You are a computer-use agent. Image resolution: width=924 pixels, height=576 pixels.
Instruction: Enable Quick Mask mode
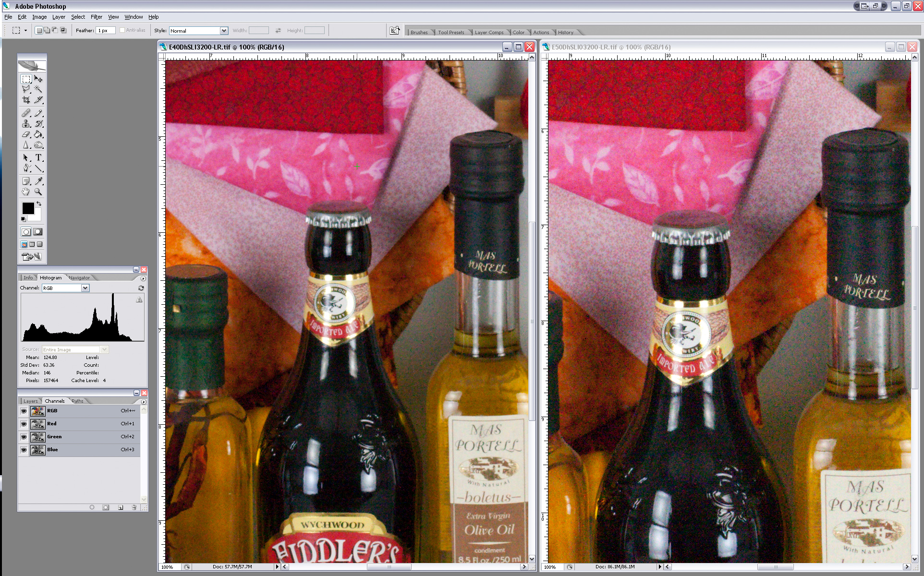pyautogui.click(x=38, y=232)
